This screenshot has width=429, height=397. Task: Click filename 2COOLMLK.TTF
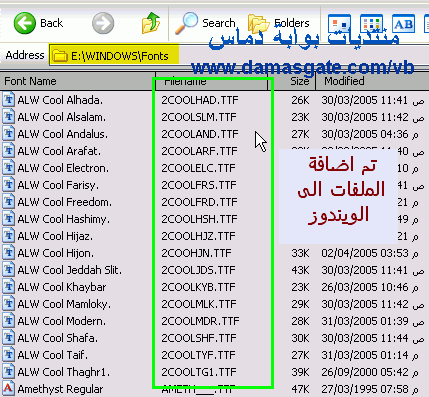click(199, 304)
